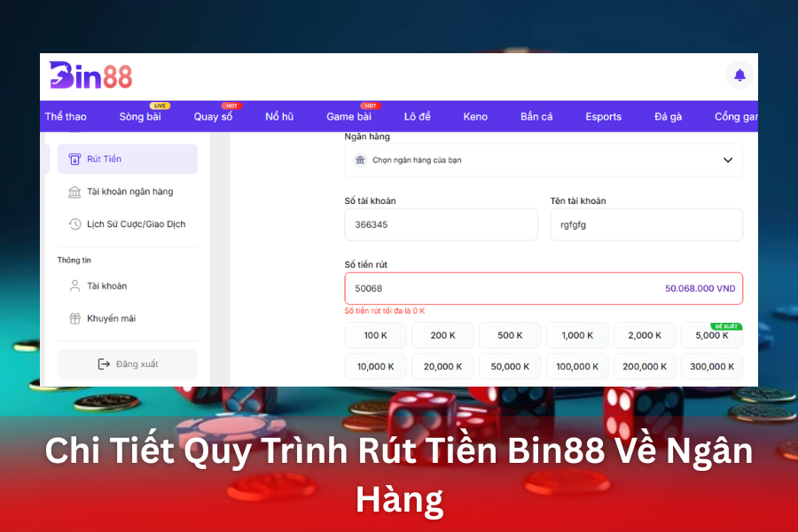Open the Quay số menu
798x532 pixels.
pyautogui.click(x=213, y=116)
